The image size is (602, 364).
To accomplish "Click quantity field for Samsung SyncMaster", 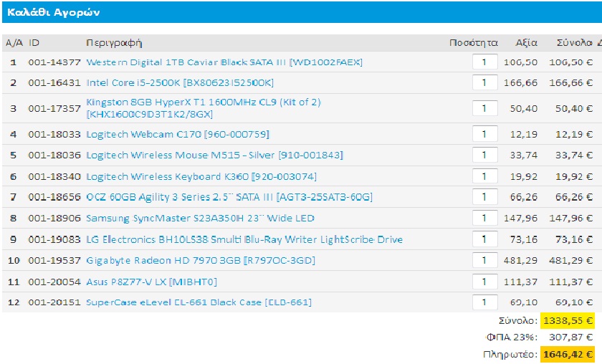I will (x=485, y=218).
